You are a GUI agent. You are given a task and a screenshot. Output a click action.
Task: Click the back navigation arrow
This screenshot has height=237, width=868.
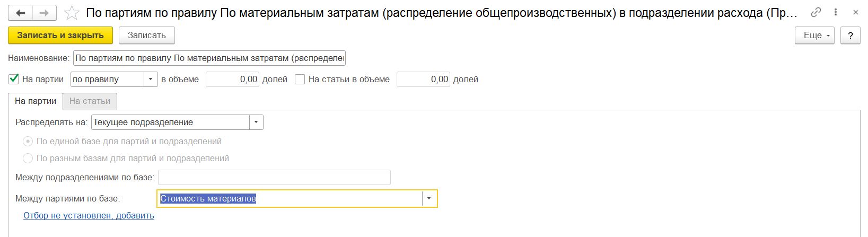click(x=21, y=13)
